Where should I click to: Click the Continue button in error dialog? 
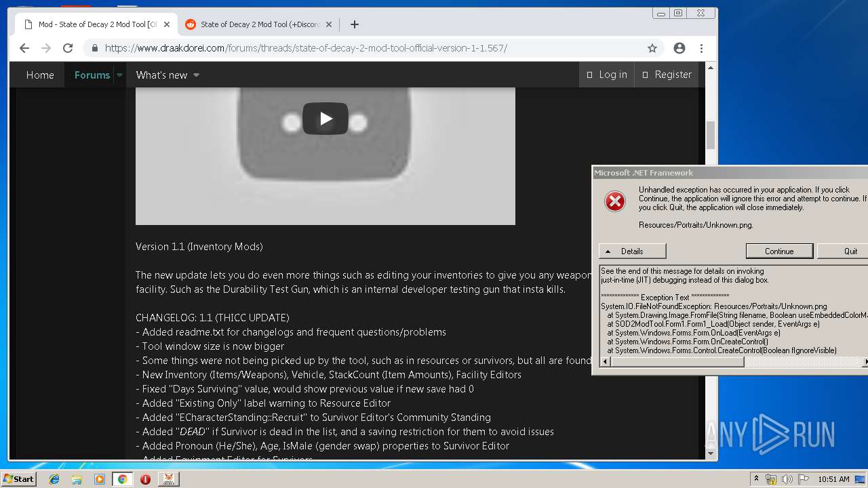pos(779,251)
